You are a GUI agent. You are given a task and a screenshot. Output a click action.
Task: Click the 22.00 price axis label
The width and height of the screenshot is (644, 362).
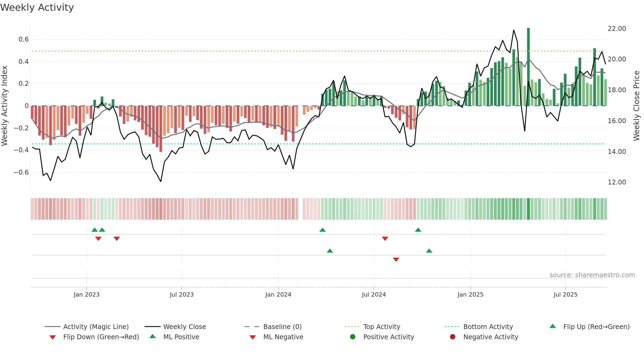617,29
